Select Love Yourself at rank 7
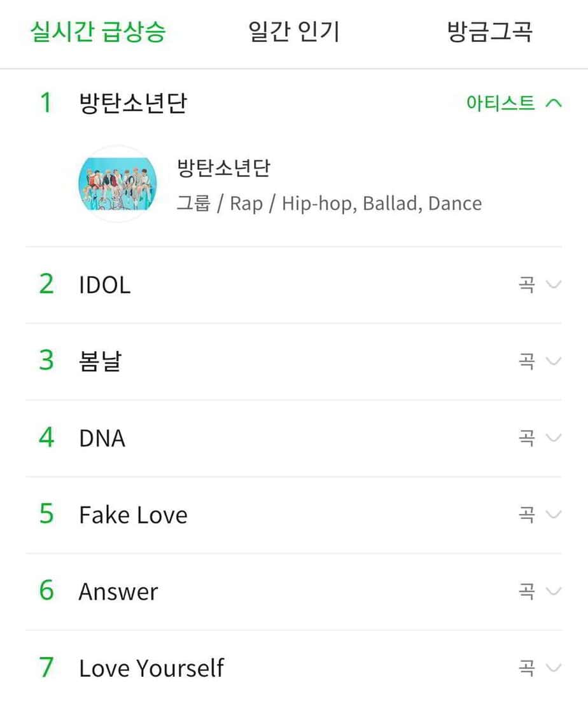This screenshot has width=588, height=706. [x=151, y=668]
